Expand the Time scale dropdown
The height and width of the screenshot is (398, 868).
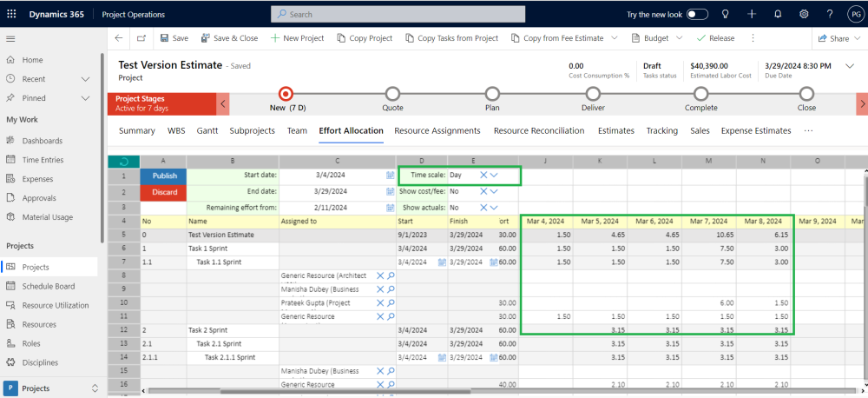pyautogui.click(x=494, y=175)
